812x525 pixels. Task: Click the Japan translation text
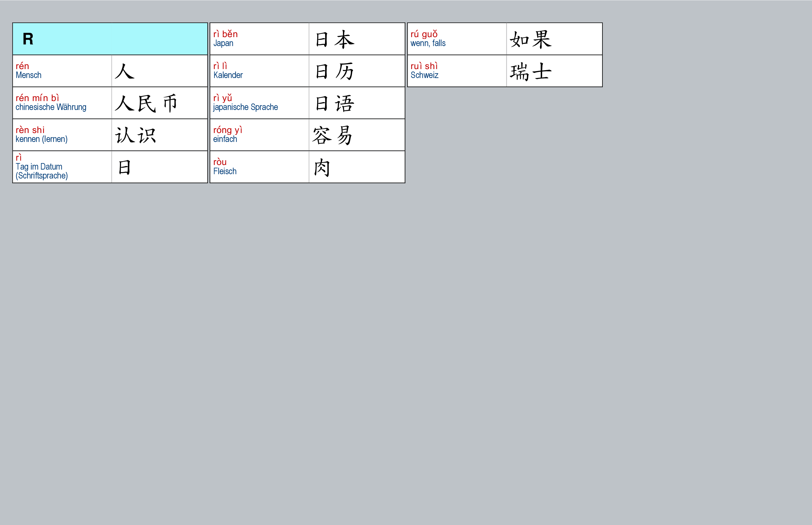(224, 43)
